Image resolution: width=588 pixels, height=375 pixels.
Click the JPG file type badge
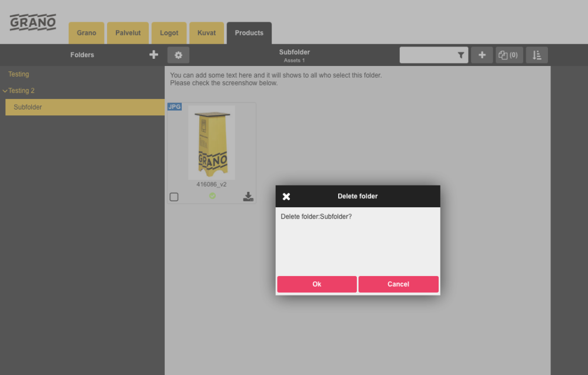point(175,107)
